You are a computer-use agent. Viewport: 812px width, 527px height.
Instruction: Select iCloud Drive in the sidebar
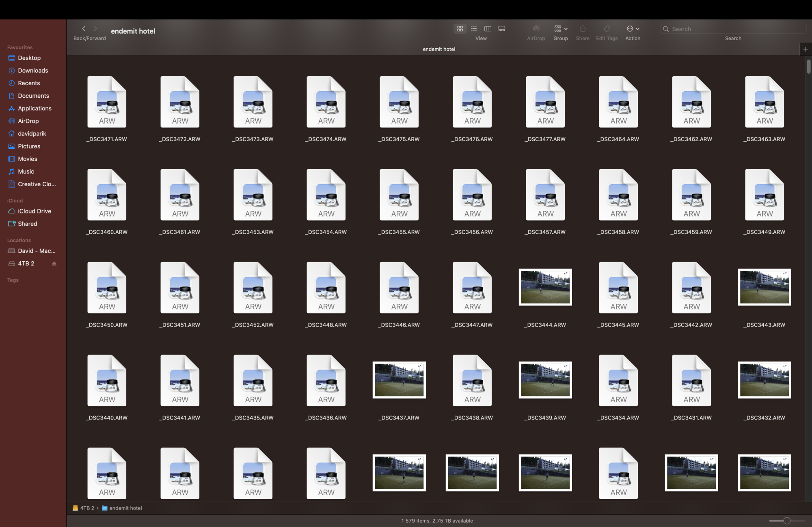35,211
